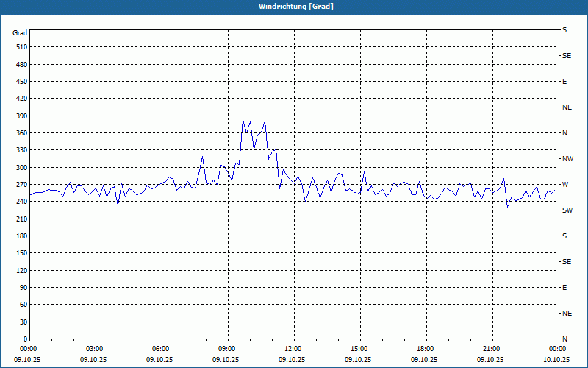Click the 09:00 time axis label
588x368 pixels.
point(226,349)
